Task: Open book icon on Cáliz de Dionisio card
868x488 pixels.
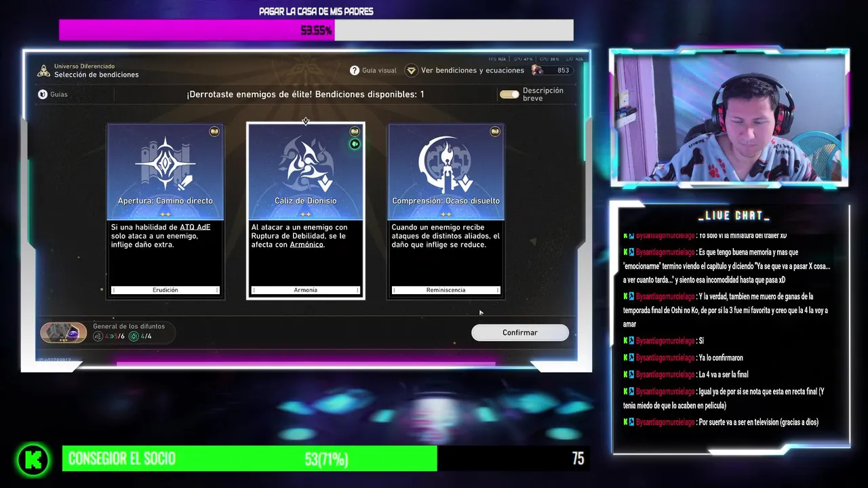Action: tap(355, 131)
